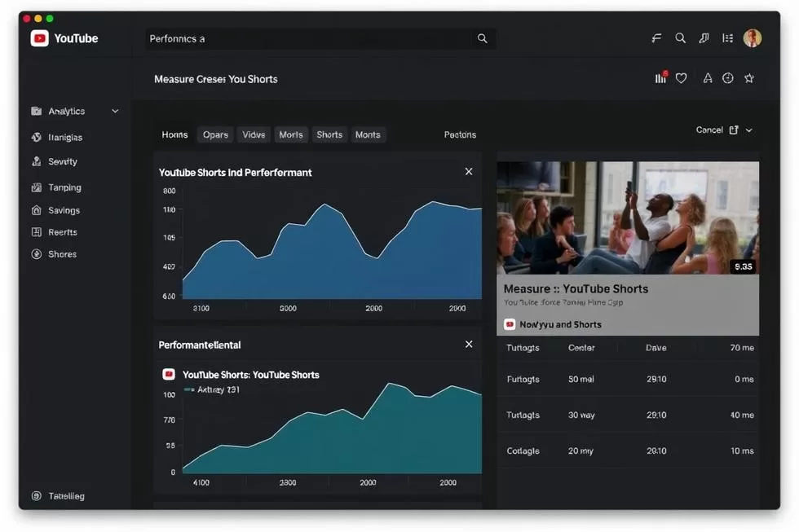Select the Homs tab
Viewport: 799px width, 532px height.
tap(174, 135)
